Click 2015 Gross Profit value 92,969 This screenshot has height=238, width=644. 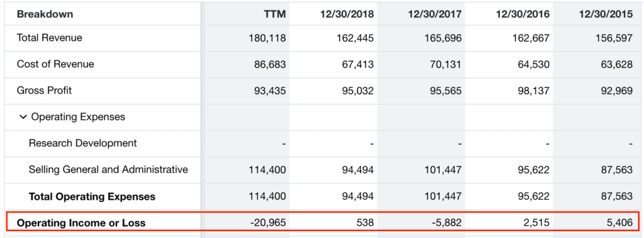click(x=616, y=90)
